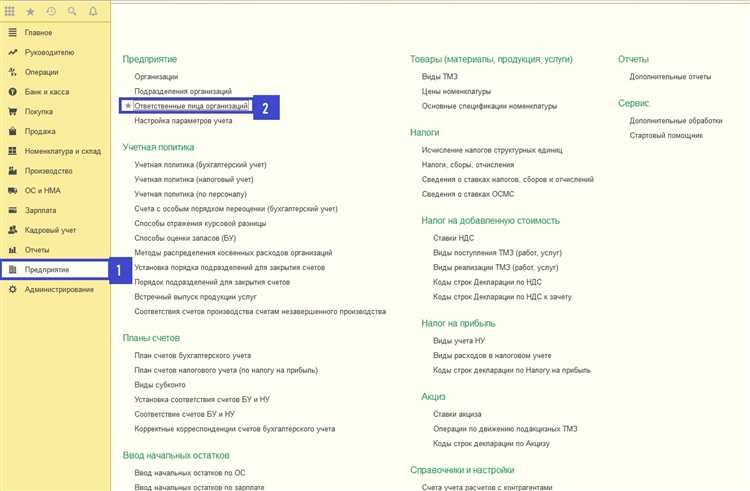Click the Руководителю chart icon

point(12,52)
